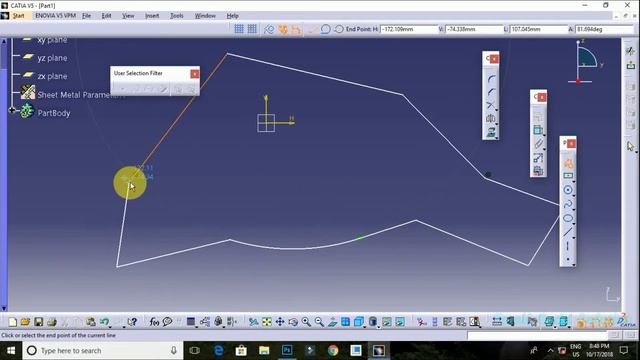
Task: Toggle Geometrical Constraints option
Action: coord(283,29)
